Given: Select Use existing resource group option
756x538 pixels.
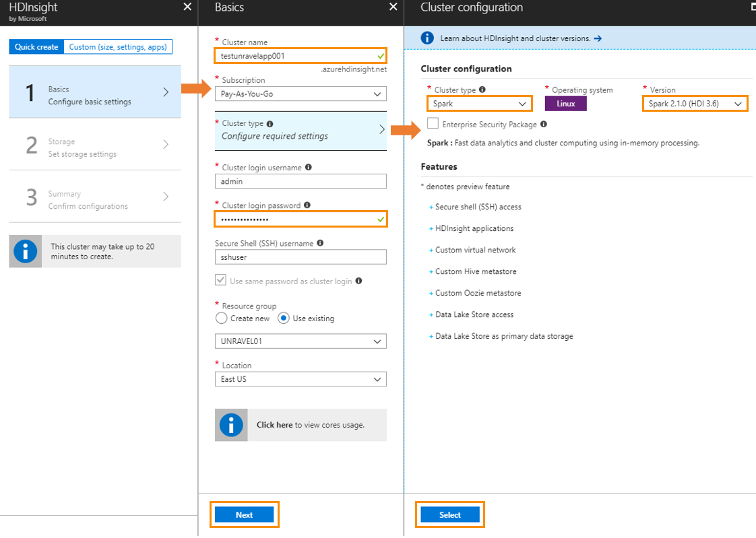Looking at the screenshot, I should (284, 318).
